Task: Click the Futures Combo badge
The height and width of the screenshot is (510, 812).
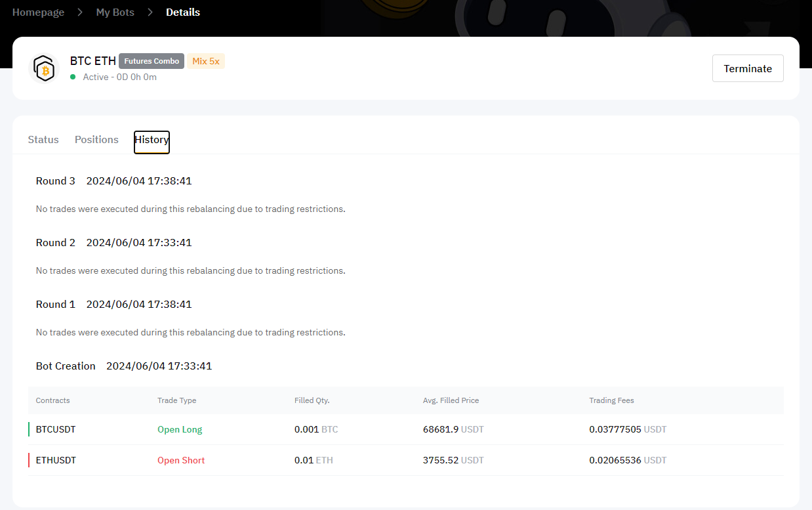Action: point(152,61)
